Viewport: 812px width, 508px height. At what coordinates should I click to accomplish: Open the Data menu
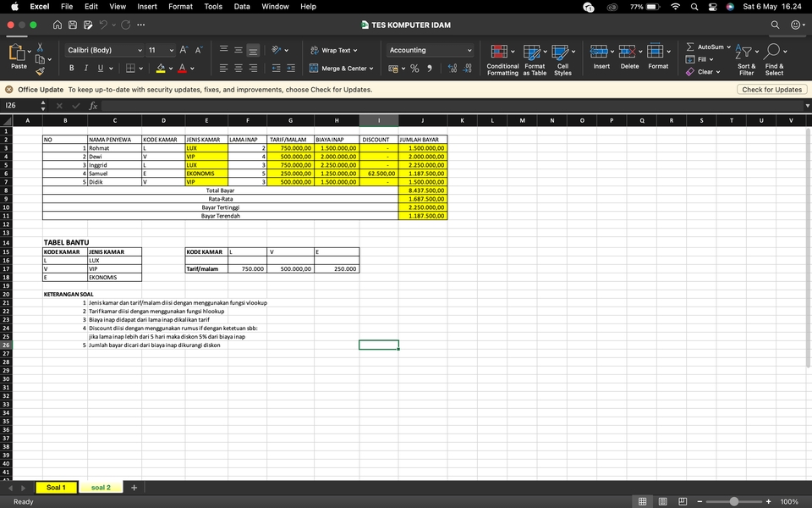(x=242, y=6)
